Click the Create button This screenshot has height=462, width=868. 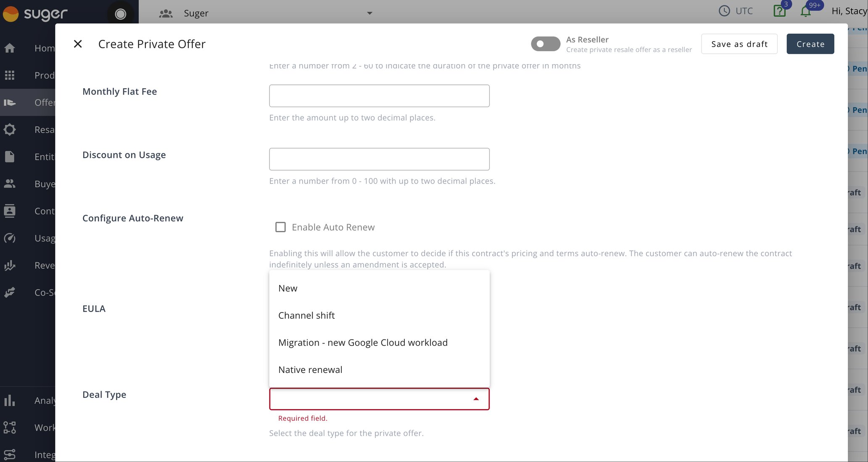tap(810, 44)
